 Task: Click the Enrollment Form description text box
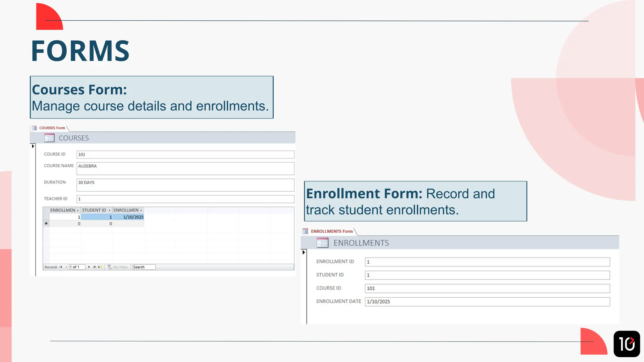(x=415, y=201)
